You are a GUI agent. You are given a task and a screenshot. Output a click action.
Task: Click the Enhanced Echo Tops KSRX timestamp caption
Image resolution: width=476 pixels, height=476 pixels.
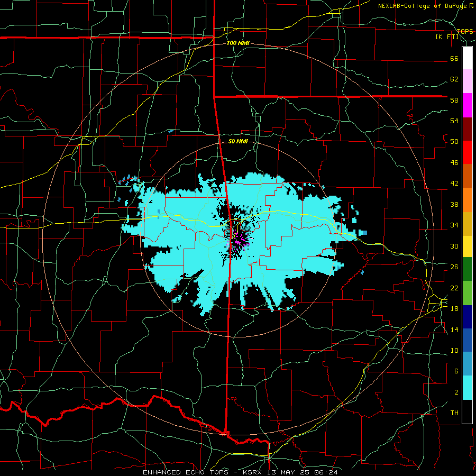click(x=240, y=472)
